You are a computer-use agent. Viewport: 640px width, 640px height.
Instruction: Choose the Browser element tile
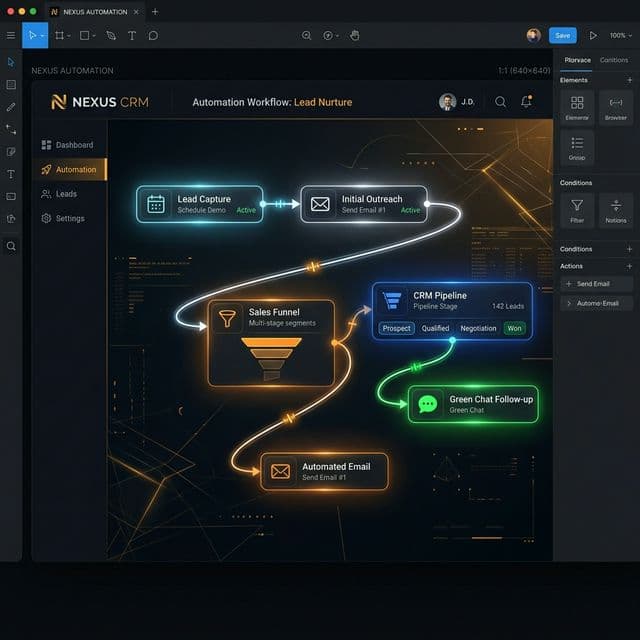tap(616, 107)
